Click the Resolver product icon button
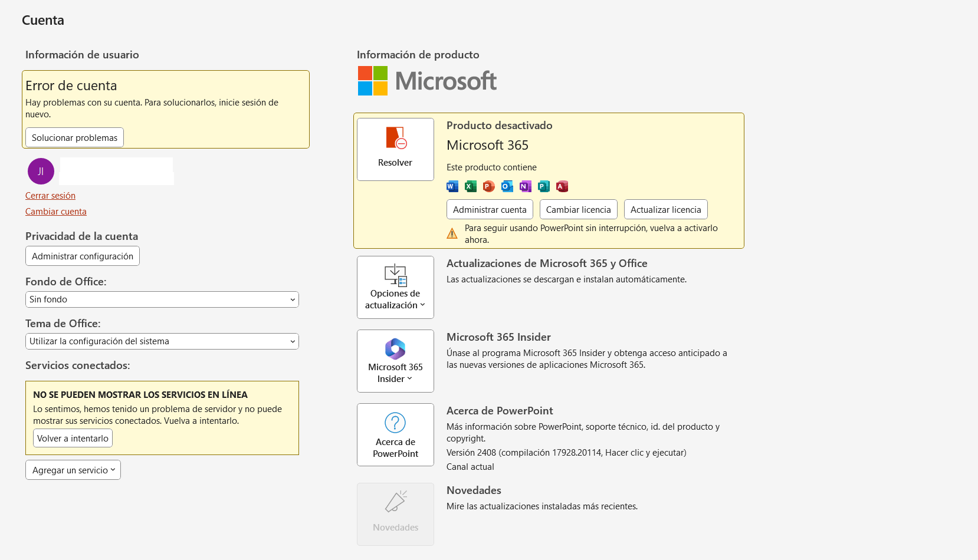978x560 pixels. (395, 149)
